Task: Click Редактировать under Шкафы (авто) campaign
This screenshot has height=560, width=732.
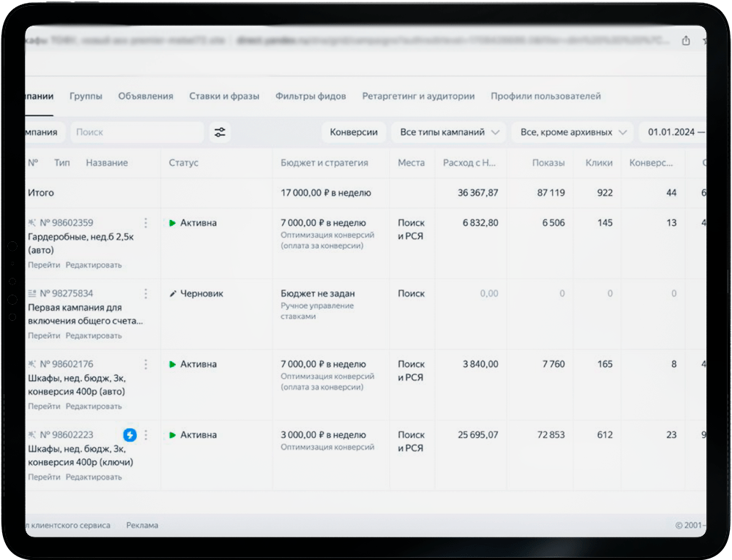Action: 94,406
